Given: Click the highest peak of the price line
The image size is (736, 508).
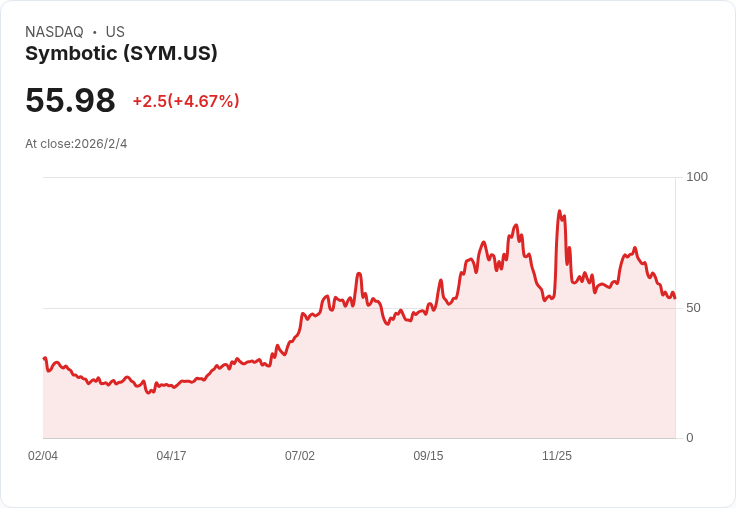Looking at the screenshot, I should coord(559,212).
